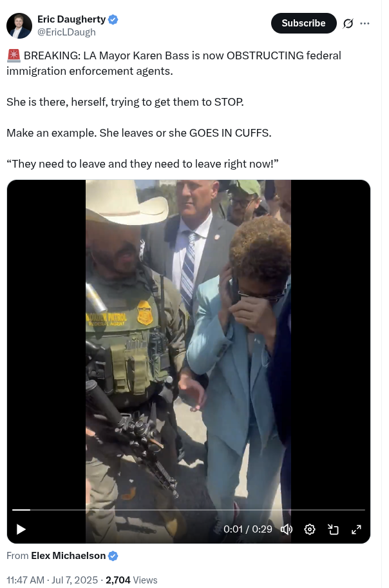Click the picture-in-picture video icon
This screenshot has height=588, width=389.
pyautogui.click(x=333, y=529)
